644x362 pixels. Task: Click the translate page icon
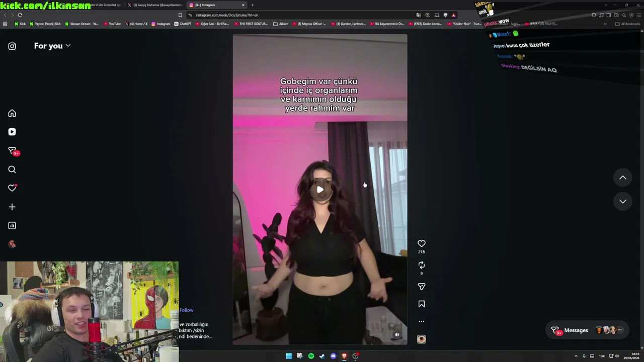[x=418, y=15]
